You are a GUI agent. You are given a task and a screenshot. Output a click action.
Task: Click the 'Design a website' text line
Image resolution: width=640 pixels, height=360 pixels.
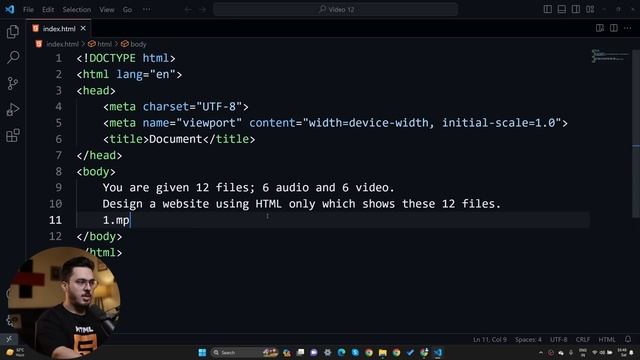pyautogui.click(x=302, y=204)
